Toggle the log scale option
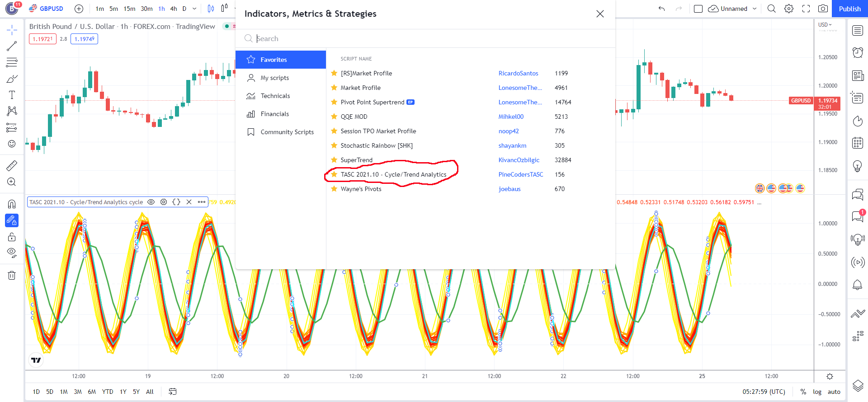Screen dimensions: 868x402 pyautogui.click(x=817, y=392)
